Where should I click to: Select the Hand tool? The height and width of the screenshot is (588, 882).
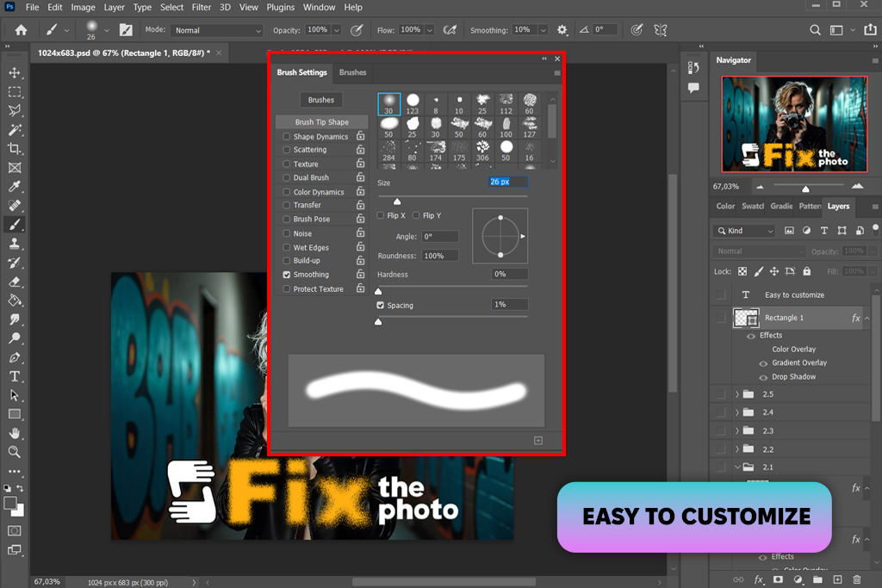pos(15,433)
